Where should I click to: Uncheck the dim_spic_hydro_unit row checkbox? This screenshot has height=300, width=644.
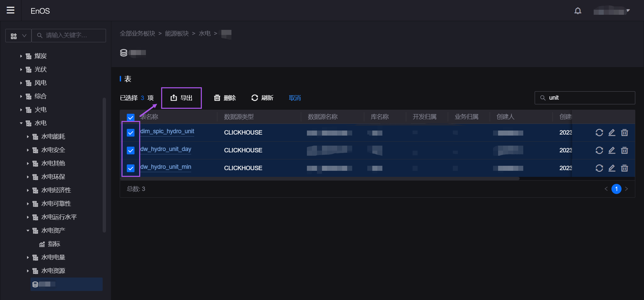[x=131, y=133]
